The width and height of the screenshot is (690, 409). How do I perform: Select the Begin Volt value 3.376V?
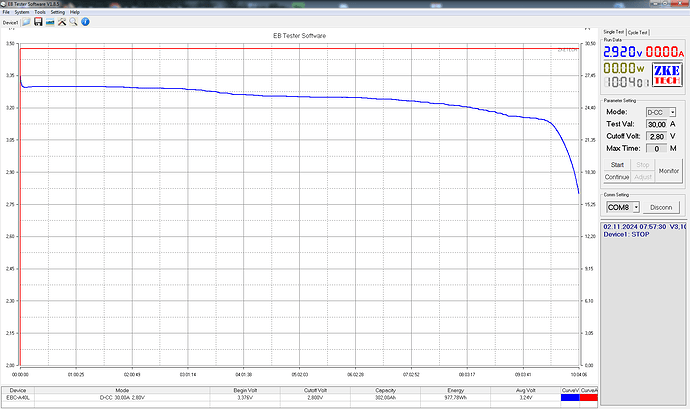pyautogui.click(x=245, y=398)
